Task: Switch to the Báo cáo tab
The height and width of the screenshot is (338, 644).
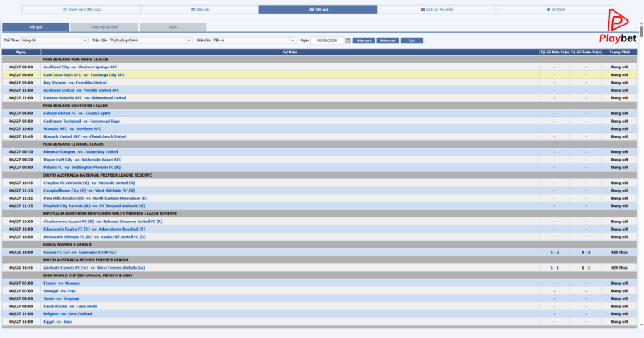Action: [x=199, y=9]
